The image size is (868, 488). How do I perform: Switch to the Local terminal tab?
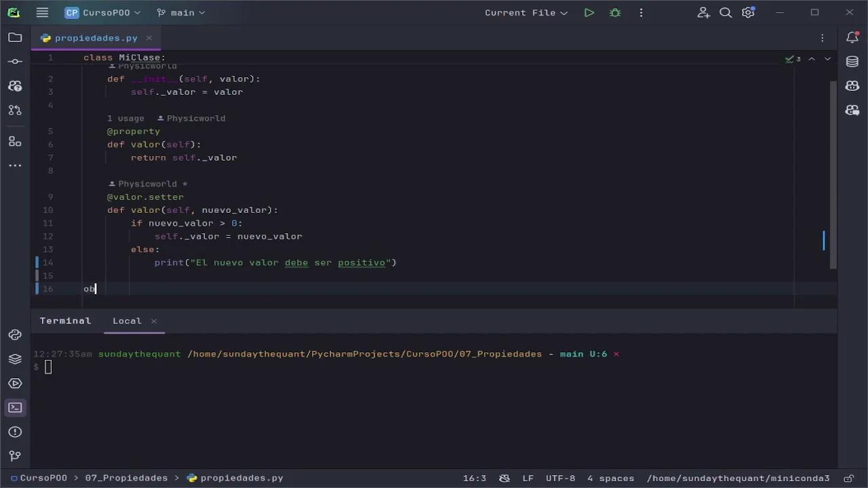[x=127, y=321]
